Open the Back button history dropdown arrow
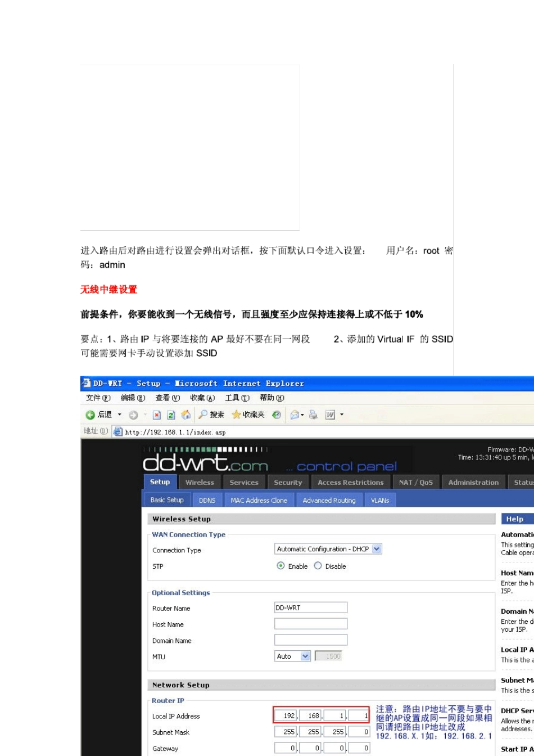The image size is (534, 756). point(119,415)
